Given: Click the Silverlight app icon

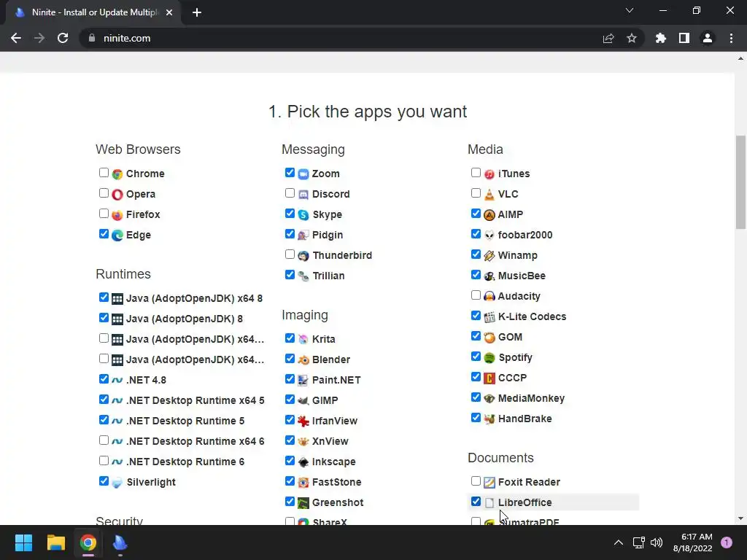Looking at the screenshot, I should coord(117,483).
